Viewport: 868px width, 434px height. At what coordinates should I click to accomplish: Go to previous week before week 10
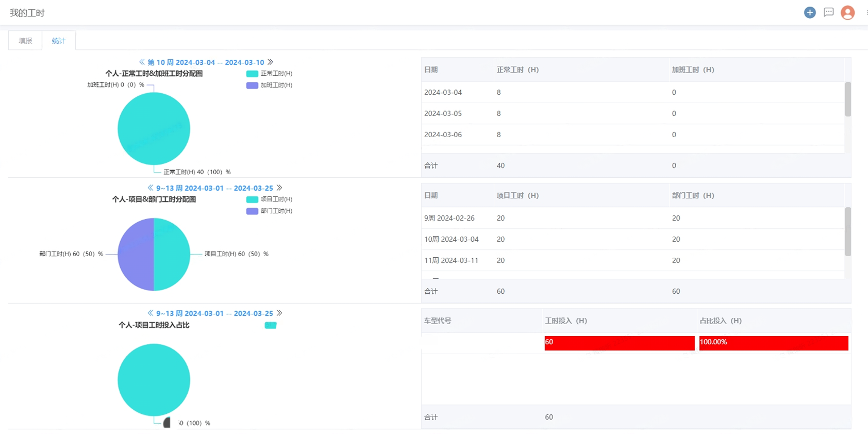[x=142, y=62]
